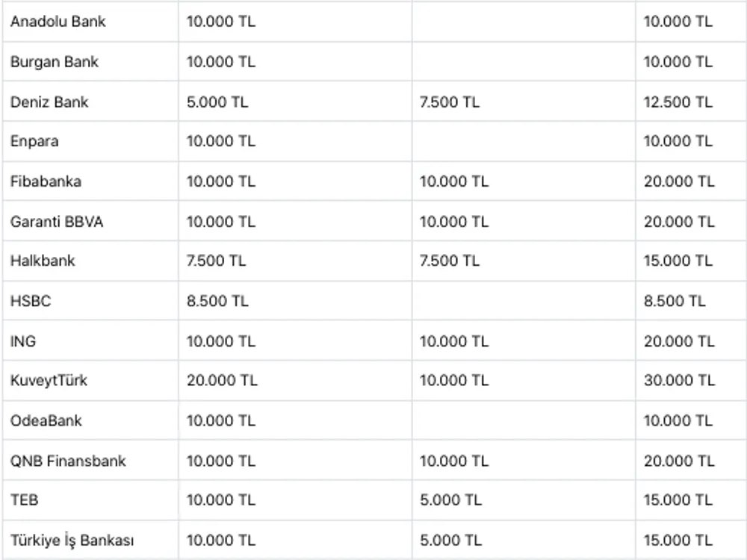Click the Burgan Bank row label
The image size is (747, 560).
click(x=55, y=62)
